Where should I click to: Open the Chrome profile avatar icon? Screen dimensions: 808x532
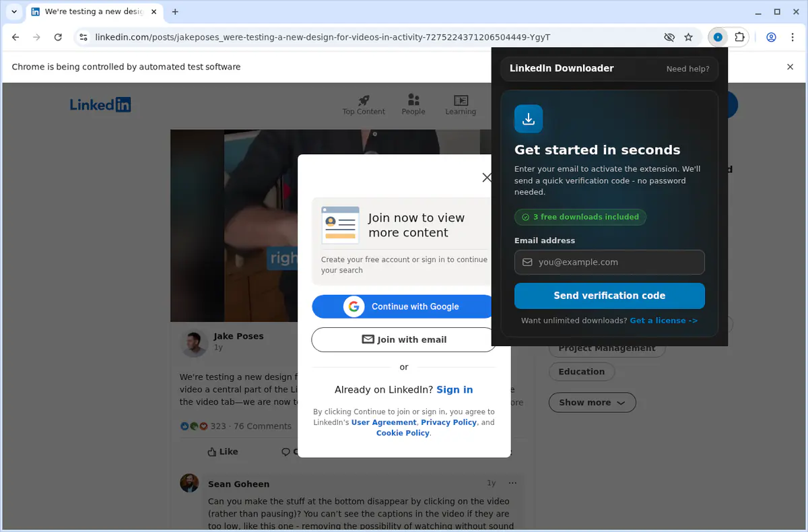pos(772,37)
